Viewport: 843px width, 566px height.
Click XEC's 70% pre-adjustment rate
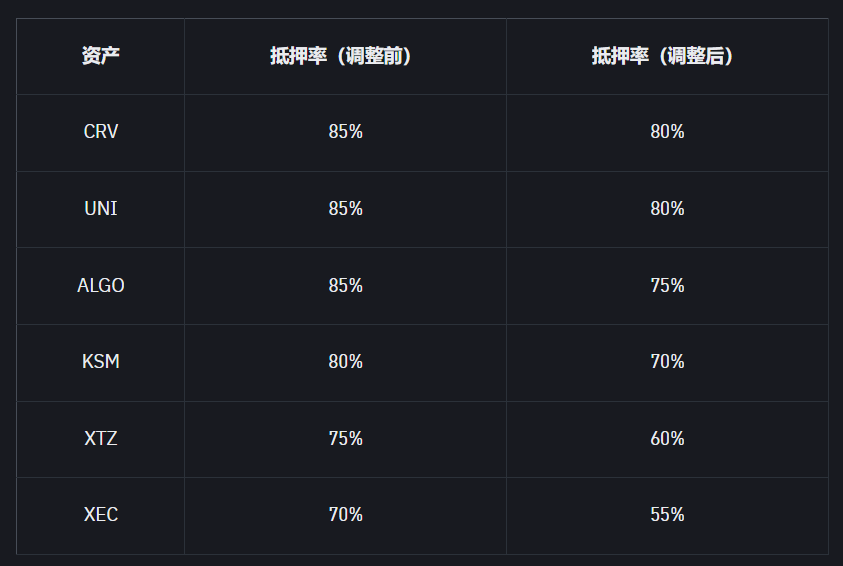point(345,515)
